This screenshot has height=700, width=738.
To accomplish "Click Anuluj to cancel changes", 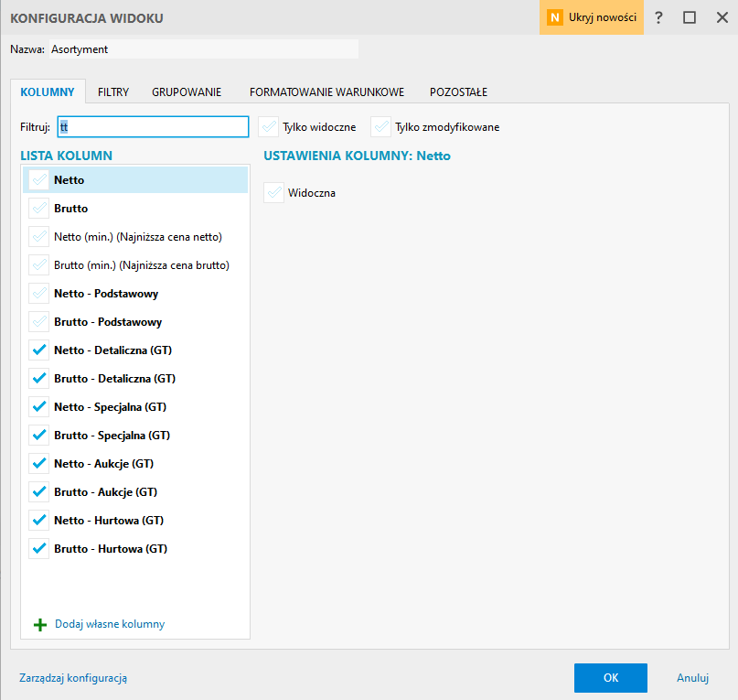I will click(692, 678).
